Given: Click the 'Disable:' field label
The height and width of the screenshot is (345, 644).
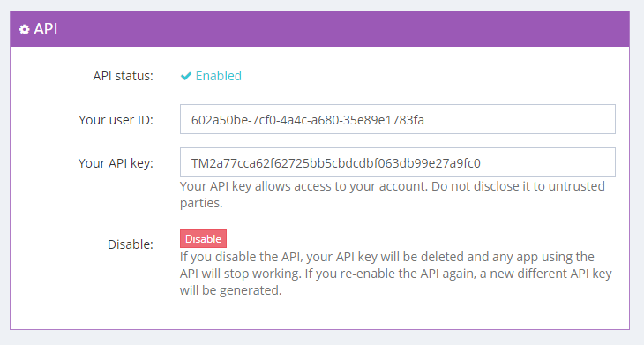Looking at the screenshot, I should (x=131, y=244).
